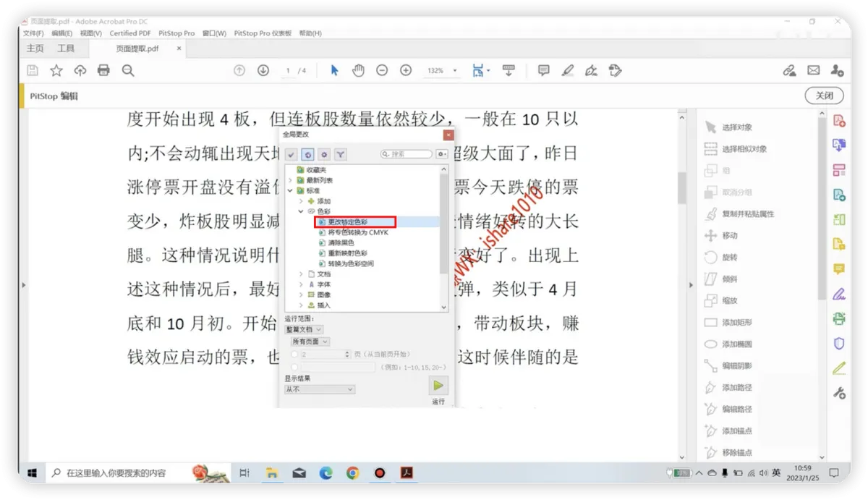Expand the 添加 tree node

tap(301, 201)
